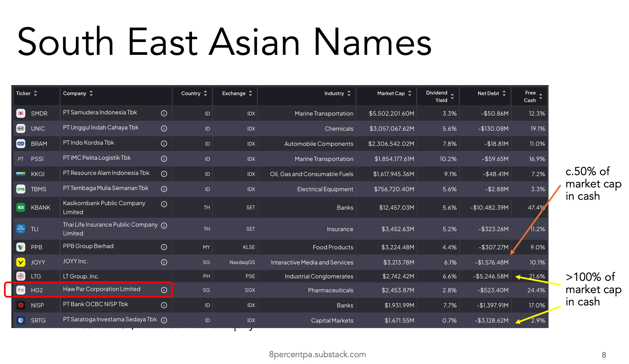Click info icon beside PT Samudera Indonesia Tbk
The width and height of the screenshot is (629, 364).
point(164,113)
